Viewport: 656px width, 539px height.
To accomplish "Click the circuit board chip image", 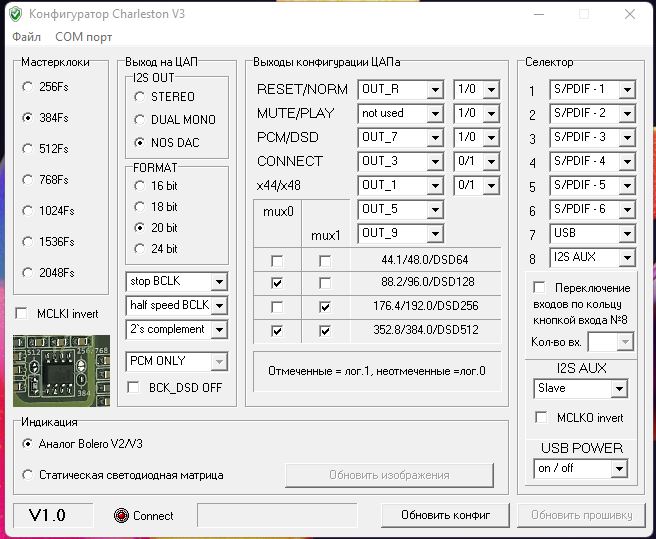I will pos(60,369).
